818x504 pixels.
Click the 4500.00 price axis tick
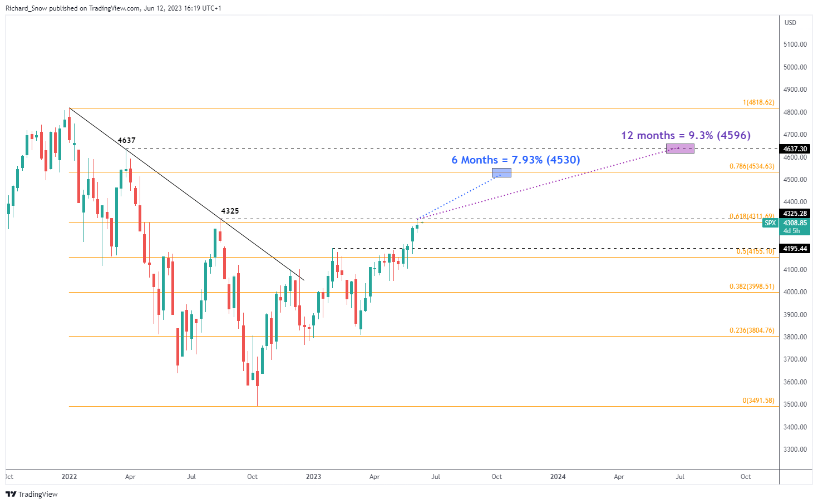795,180
